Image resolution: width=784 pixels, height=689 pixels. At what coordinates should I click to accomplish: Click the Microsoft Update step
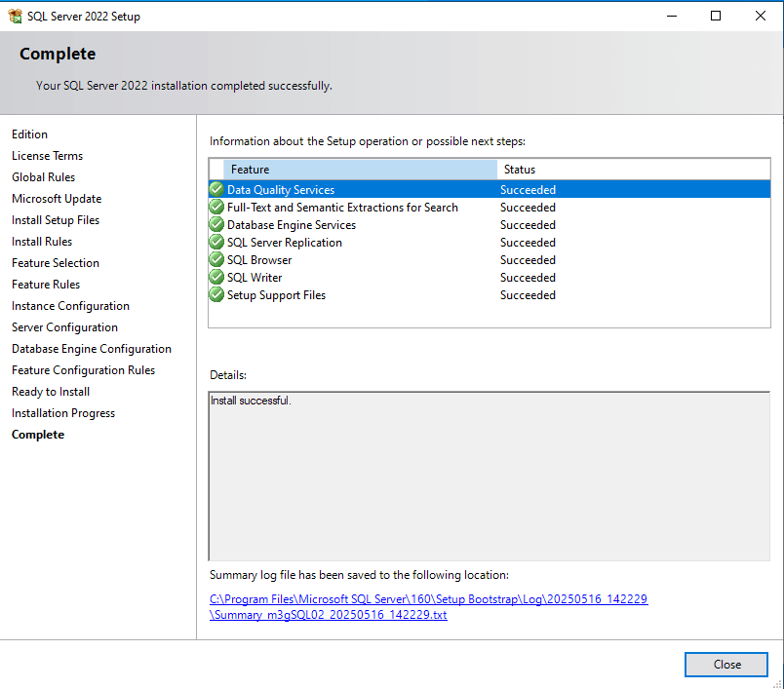pyautogui.click(x=57, y=199)
